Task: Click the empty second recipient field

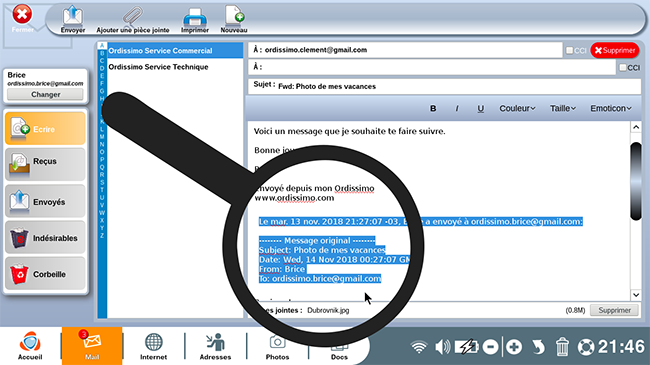Action: coord(432,67)
